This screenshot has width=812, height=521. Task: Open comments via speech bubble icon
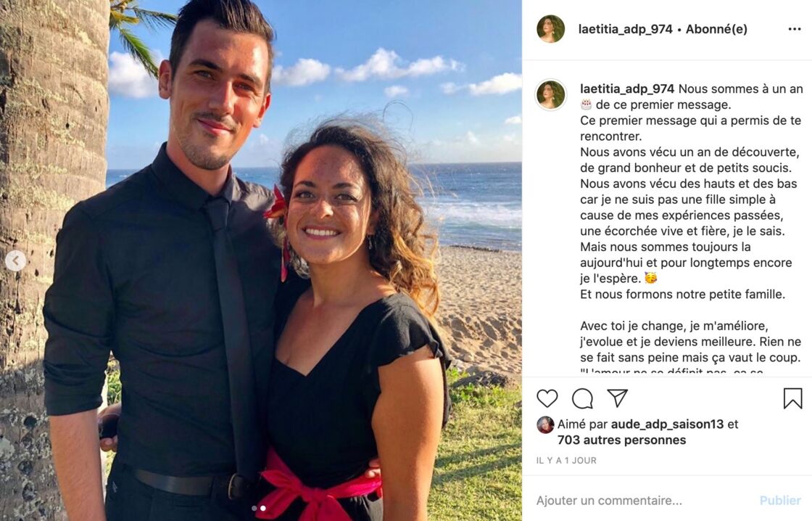pos(582,398)
